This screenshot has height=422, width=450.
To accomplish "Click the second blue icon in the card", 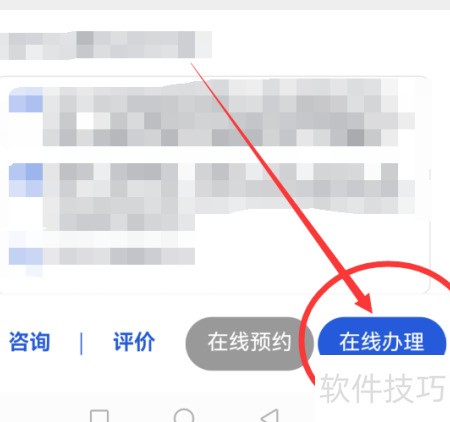I will click(26, 180).
